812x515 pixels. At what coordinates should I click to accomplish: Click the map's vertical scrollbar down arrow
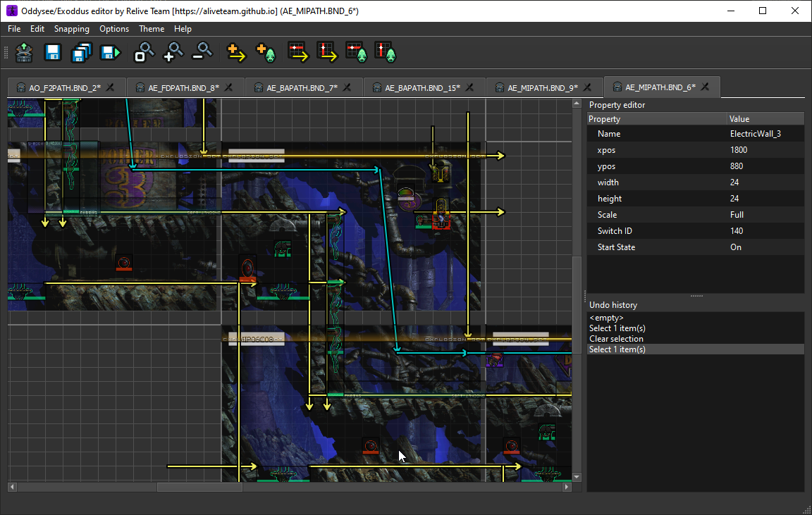[577, 477]
